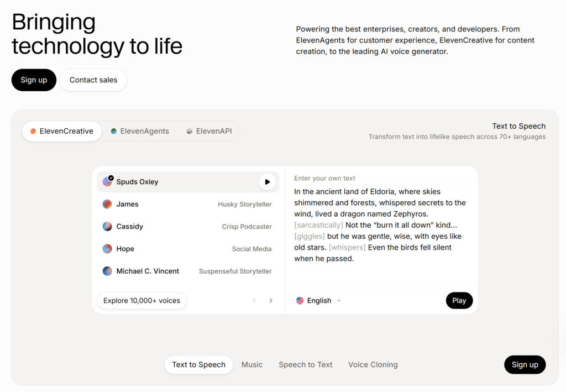Open the English language dropdown

pyautogui.click(x=319, y=301)
